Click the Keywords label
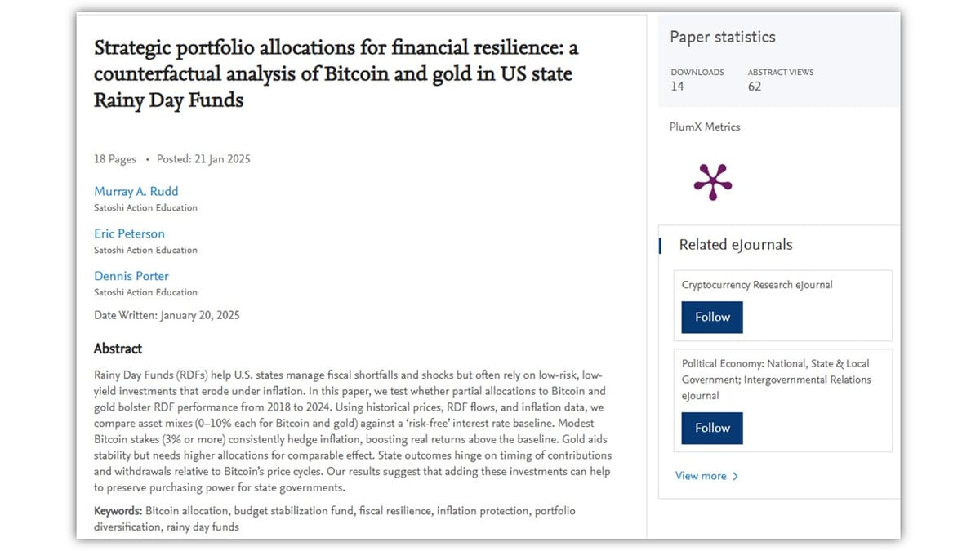Image resolution: width=980 pixels, height=551 pixels. tap(118, 511)
